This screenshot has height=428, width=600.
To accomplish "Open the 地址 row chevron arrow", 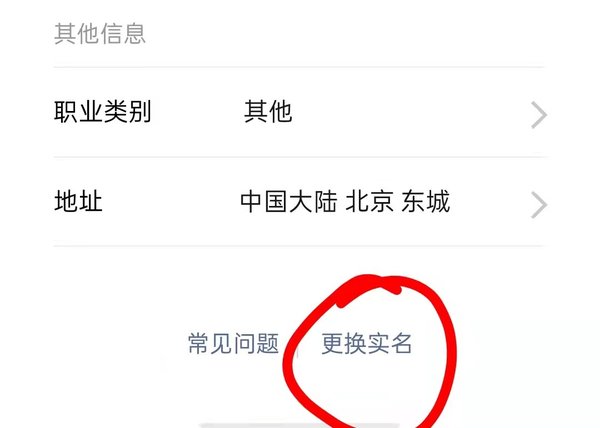I will click(x=539, y=205).
